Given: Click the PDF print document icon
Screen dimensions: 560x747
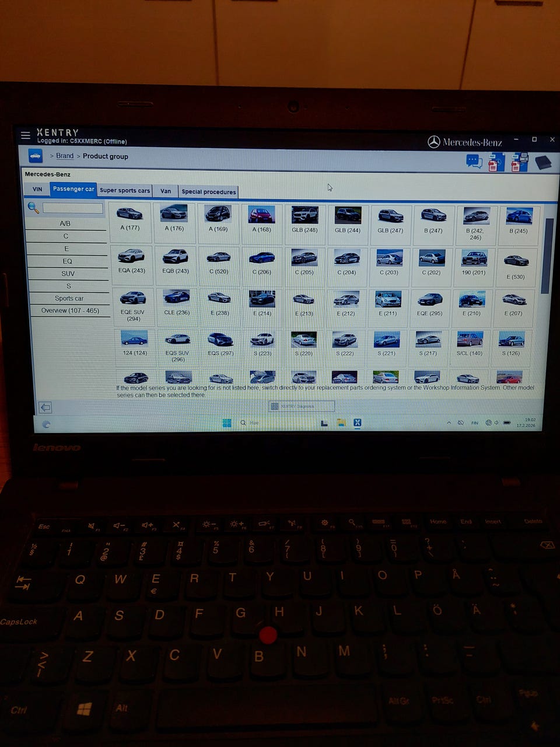Looking at the screenshot, I should (x=519, y=162).
